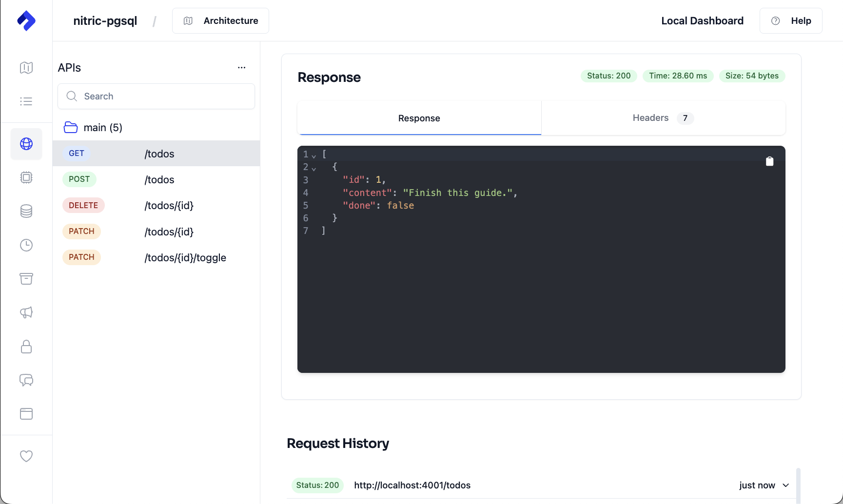This screenshot has height=504, width=843.
Task: Click the Time: 28.60 ms badge
Action: (x=678, y=76)
